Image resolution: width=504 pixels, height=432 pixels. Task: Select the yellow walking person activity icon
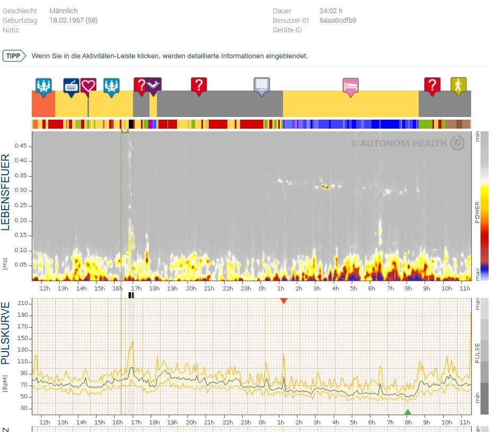pos(458,85)
